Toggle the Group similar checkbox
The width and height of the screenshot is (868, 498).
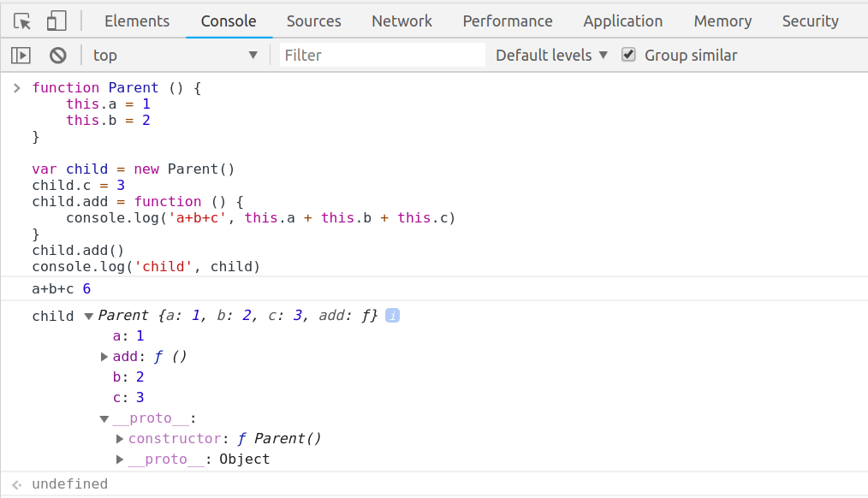(x=629, y=56)
